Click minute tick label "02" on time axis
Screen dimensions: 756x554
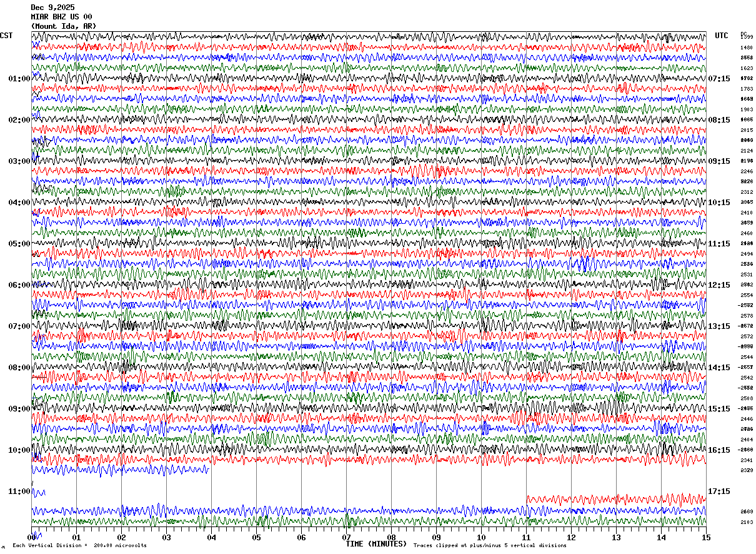point(121,537)
